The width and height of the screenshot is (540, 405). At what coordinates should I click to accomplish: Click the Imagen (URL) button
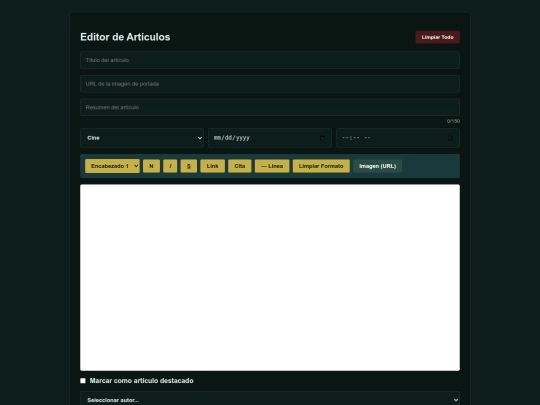[377, 166]
